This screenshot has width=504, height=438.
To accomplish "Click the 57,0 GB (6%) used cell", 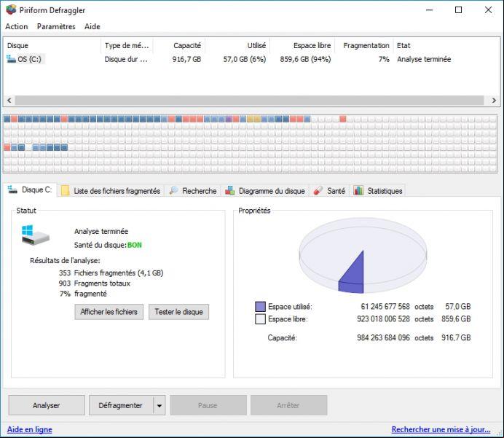I will pos(245,59).
